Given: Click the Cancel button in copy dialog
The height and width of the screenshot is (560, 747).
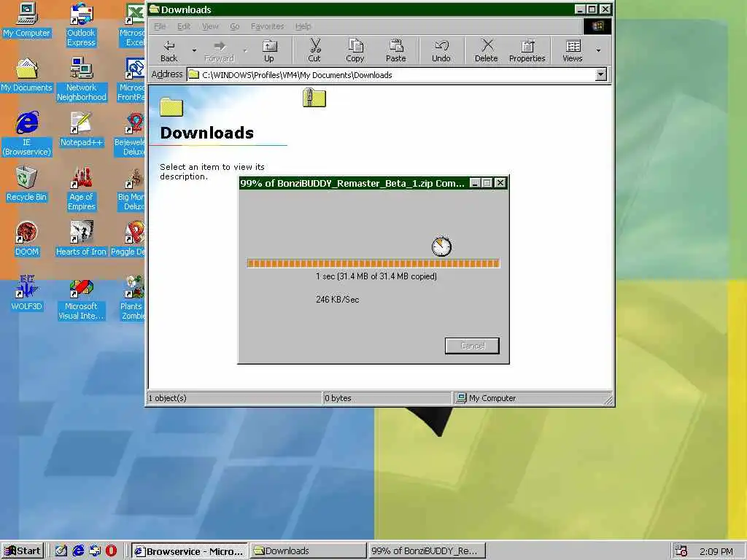Looking at the screenshot, I should (x=472, y=346).
